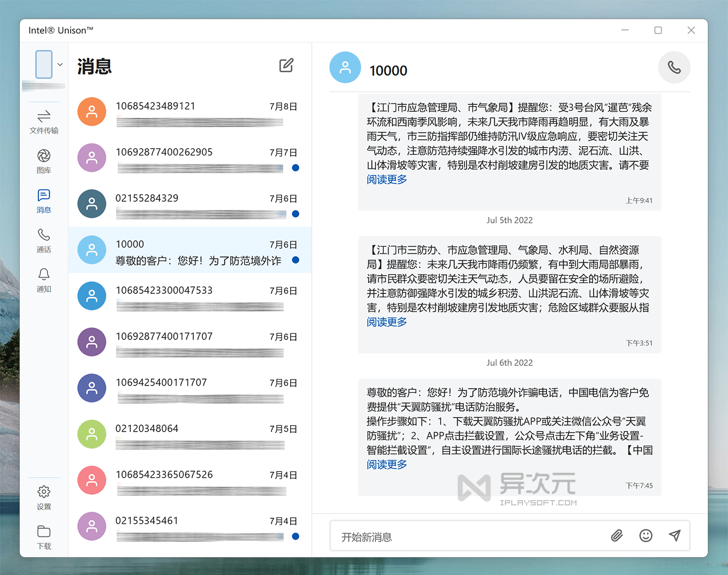This screenshot has width=728, height=575.
Task: Click 阅读更多 in the typhoon warning message
Action: coord(386,179)
